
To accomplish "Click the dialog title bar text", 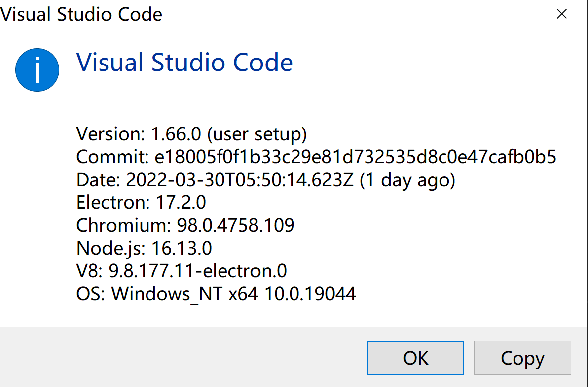I will pos(81,14).
